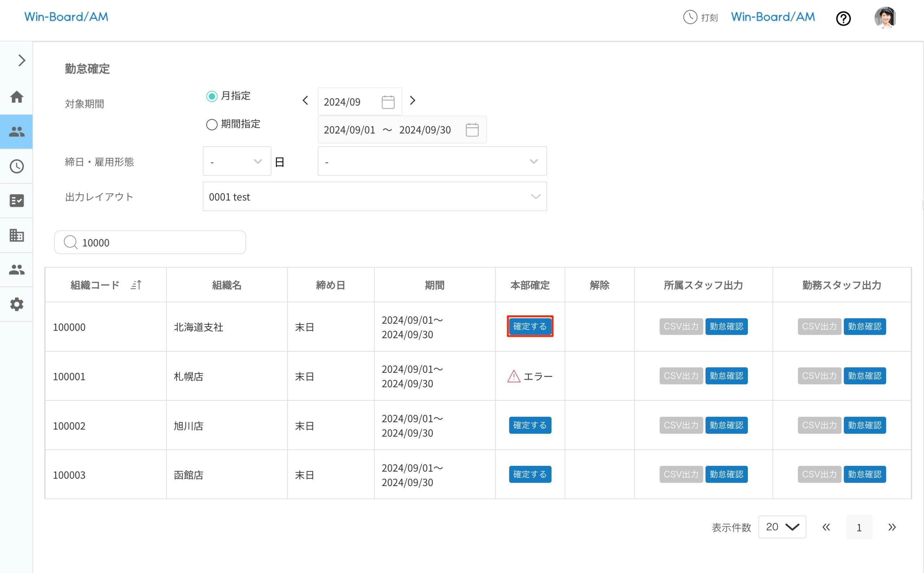The image size is (924, 573).
Task: Click page number 1 in pagination
Action: pos(858,527)
